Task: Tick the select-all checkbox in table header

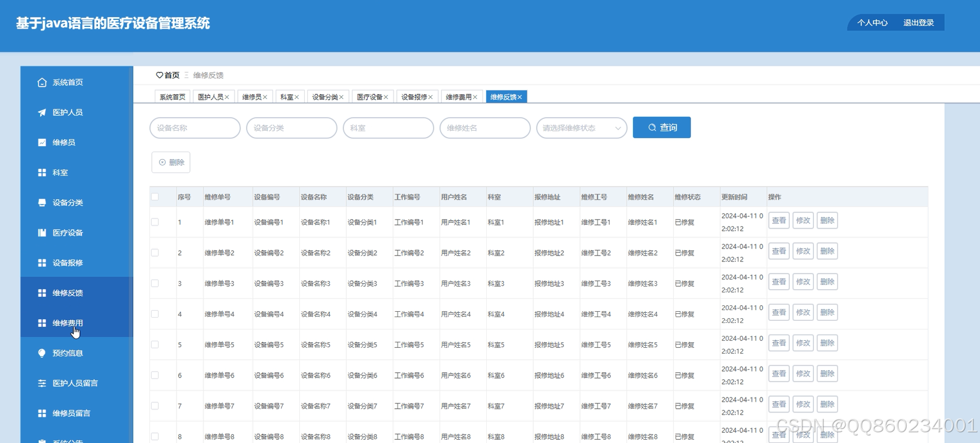Action: click(155, 197)
